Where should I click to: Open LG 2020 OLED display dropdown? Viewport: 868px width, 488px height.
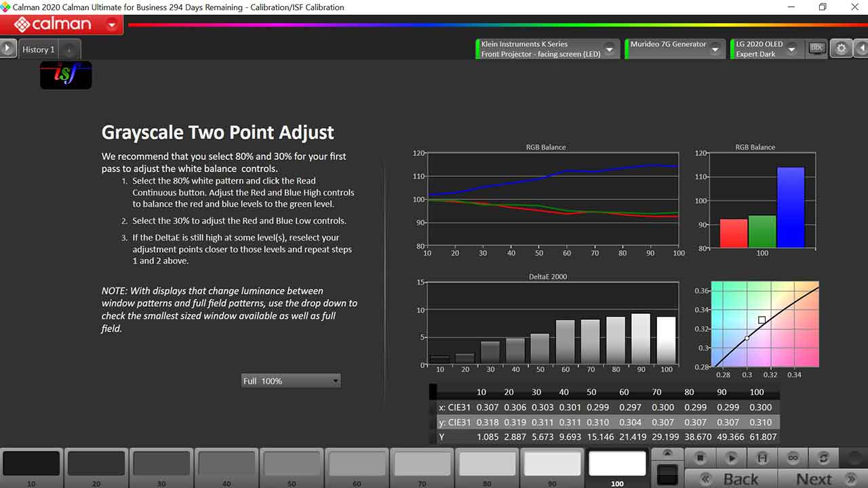click(x=791, y=49)
